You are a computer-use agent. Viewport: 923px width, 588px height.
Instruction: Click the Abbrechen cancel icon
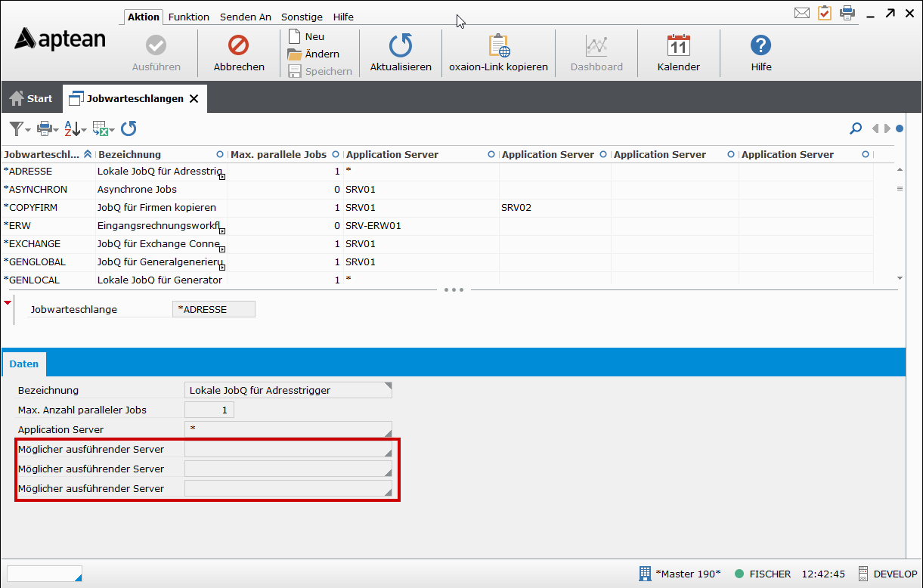pos(239,47)
